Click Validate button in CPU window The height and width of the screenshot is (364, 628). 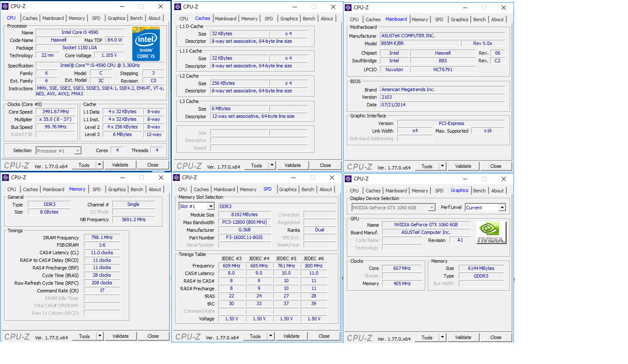coord(120,165)
